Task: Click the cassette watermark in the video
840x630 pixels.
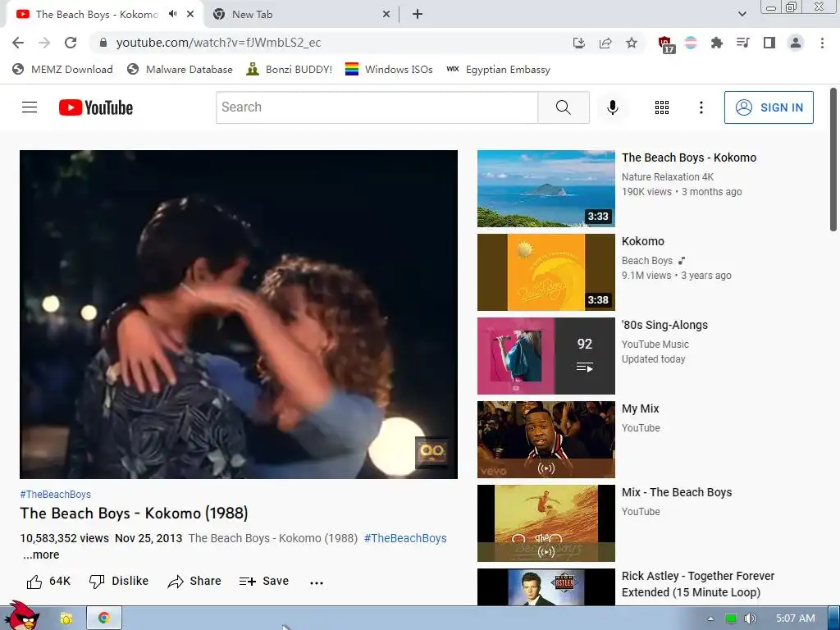Action: 432,453
